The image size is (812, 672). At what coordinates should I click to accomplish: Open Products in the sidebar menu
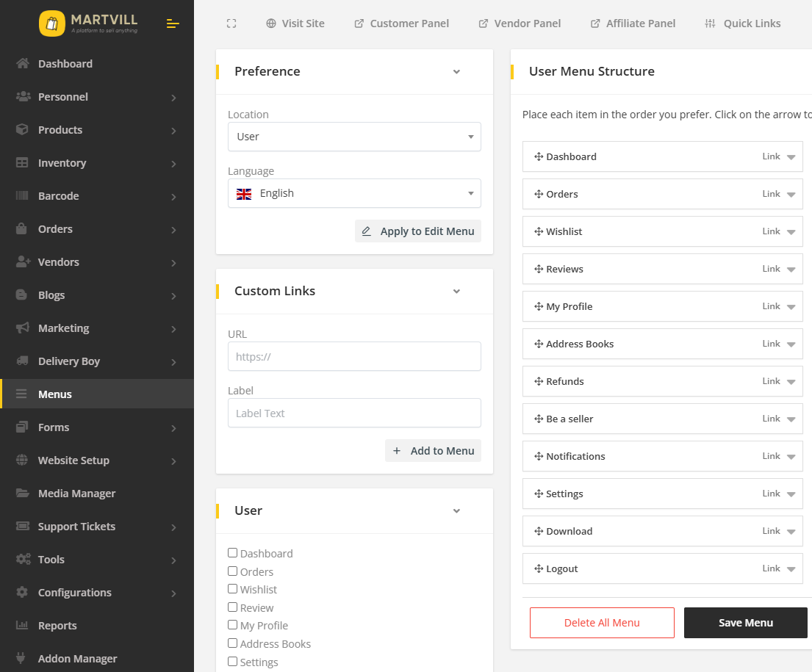pos(60,130)
